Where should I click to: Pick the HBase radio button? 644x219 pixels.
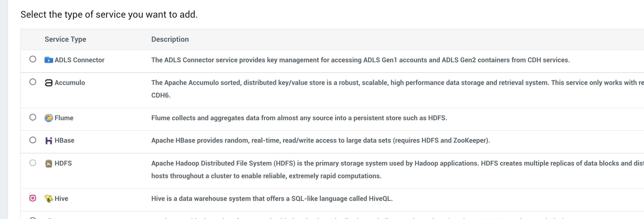(x=33, y=140)
